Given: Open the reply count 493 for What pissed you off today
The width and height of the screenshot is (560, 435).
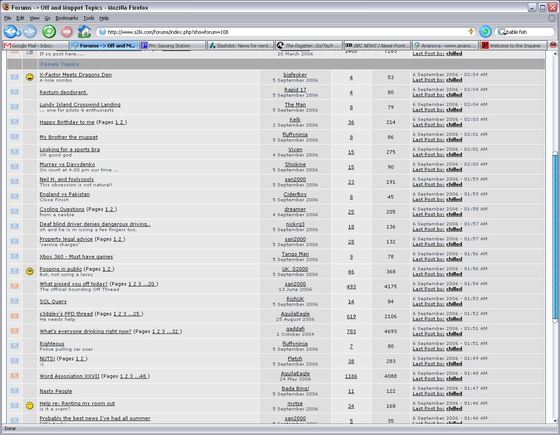Looking at the screenshot, I should click(x=351, y=286).
